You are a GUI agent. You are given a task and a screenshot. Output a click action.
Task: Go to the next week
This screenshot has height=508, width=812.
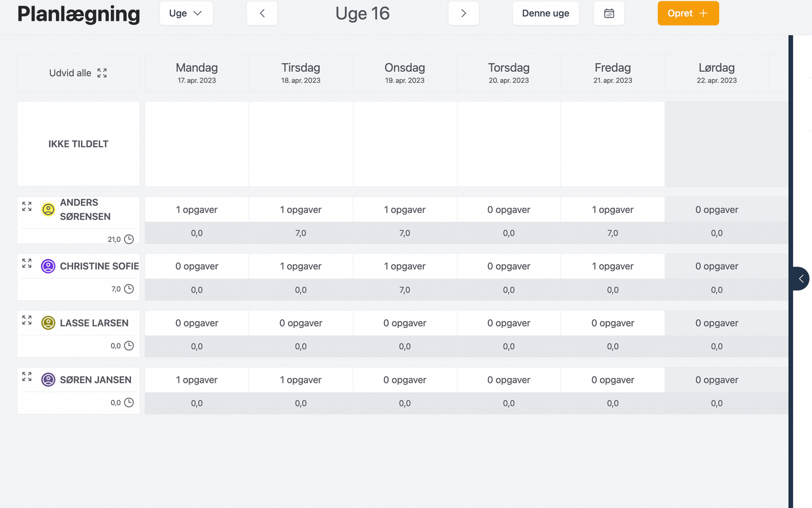click(x=463, y=14)
